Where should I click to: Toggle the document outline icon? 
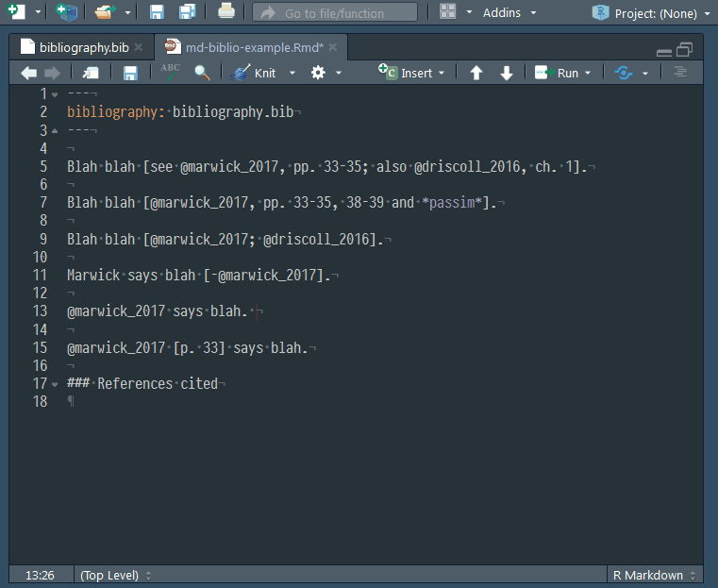[x=679, y=73]
